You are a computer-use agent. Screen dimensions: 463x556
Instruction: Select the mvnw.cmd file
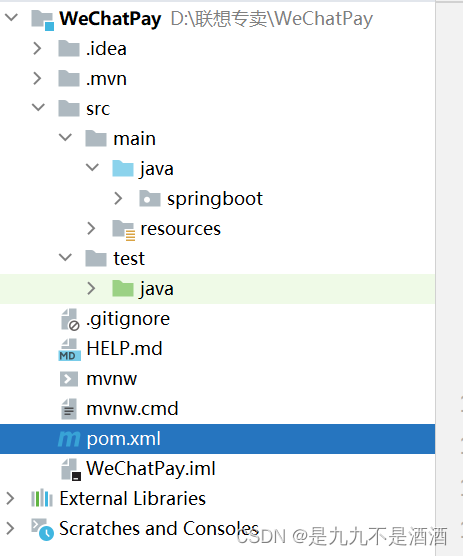point(132,409)
